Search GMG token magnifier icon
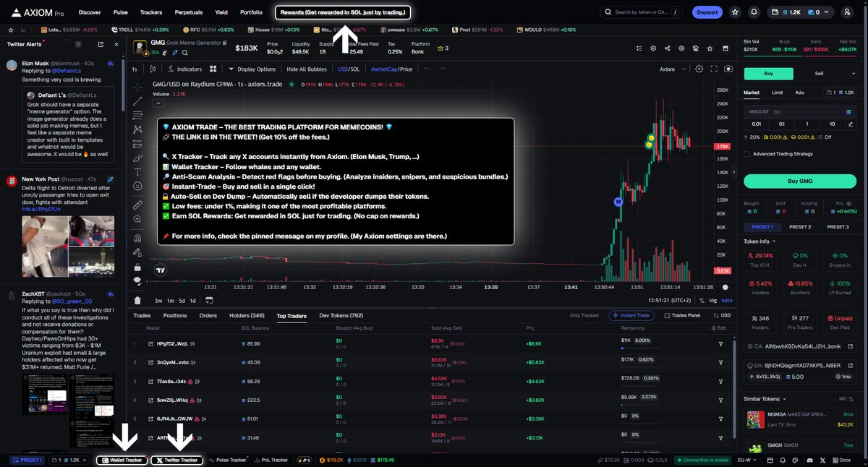The image size is (868, 467). (185, 53)
